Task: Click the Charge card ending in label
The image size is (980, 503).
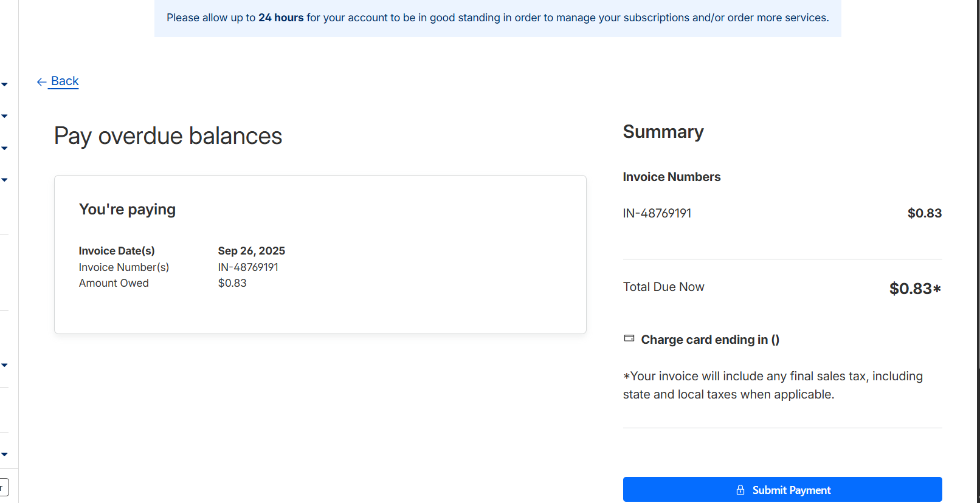Action: pyautogui.click(x=709, y=340)
